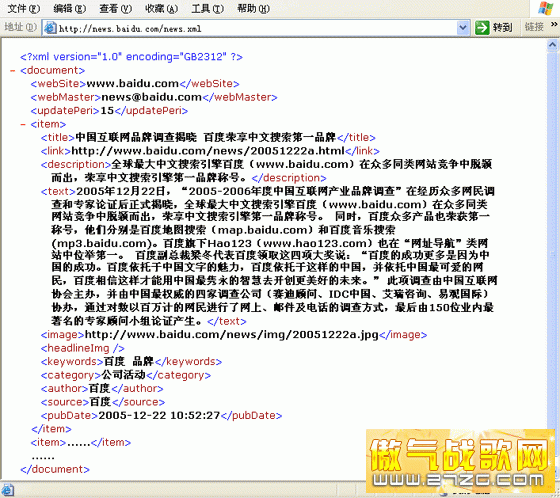Open the 文件(F) menu

(24, 8)
